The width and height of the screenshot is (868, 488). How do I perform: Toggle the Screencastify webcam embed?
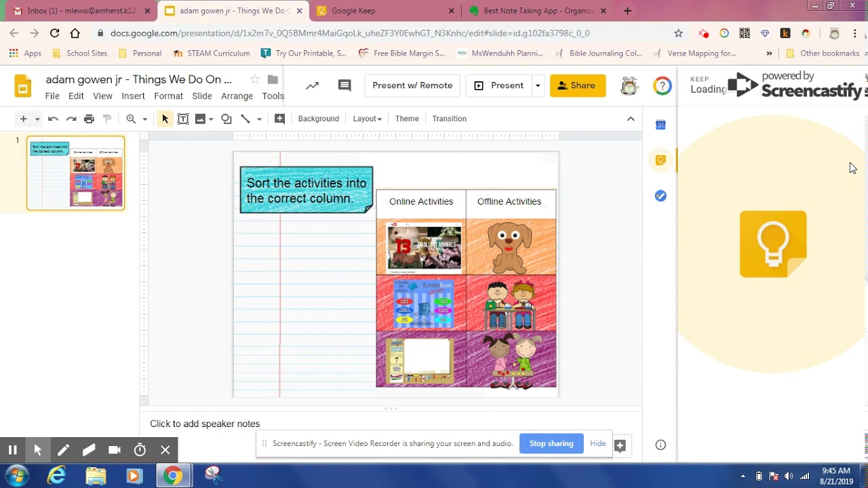pyautogui.click(x=114, y=449)
